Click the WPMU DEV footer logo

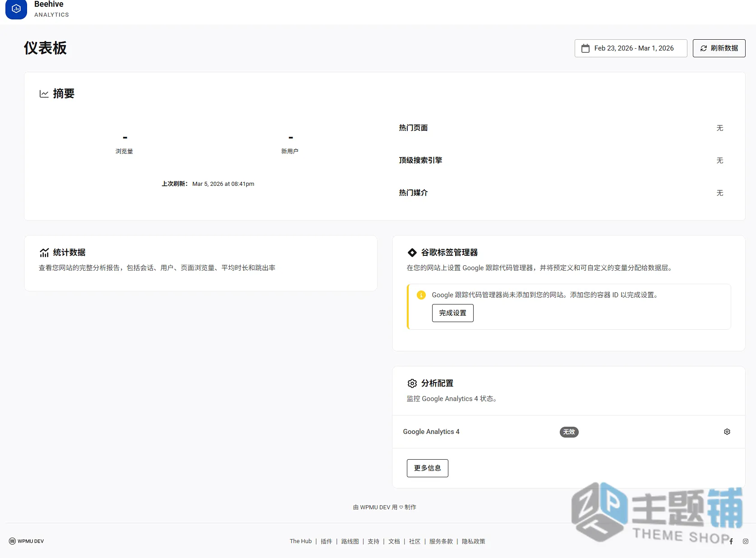coord(26,541)
